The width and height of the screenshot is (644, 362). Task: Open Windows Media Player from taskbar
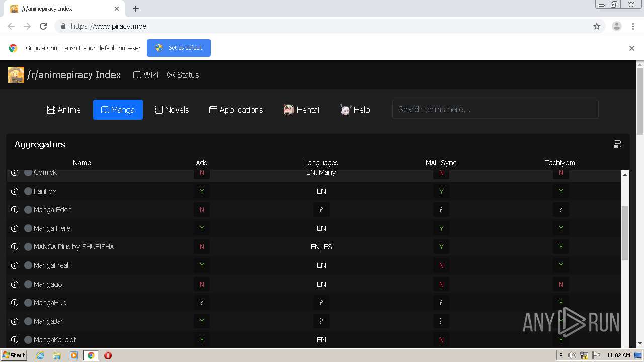pyautogui.click(x=74, y=355)
